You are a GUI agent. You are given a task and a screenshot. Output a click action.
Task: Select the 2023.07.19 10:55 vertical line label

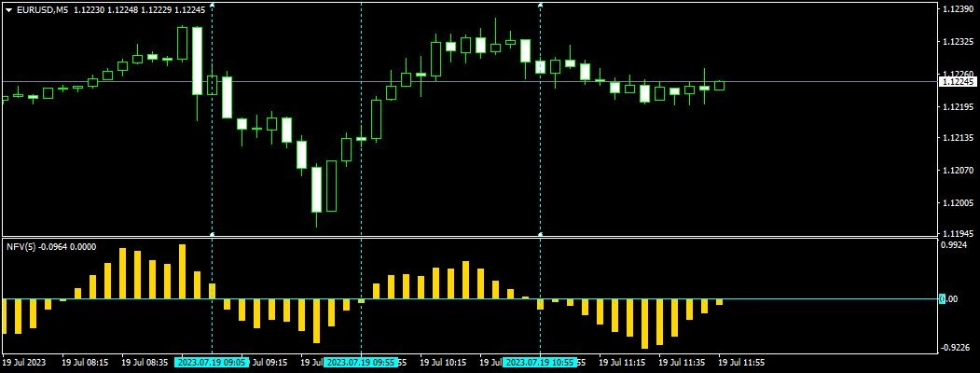pyautogui.click(x=540, y=362)
